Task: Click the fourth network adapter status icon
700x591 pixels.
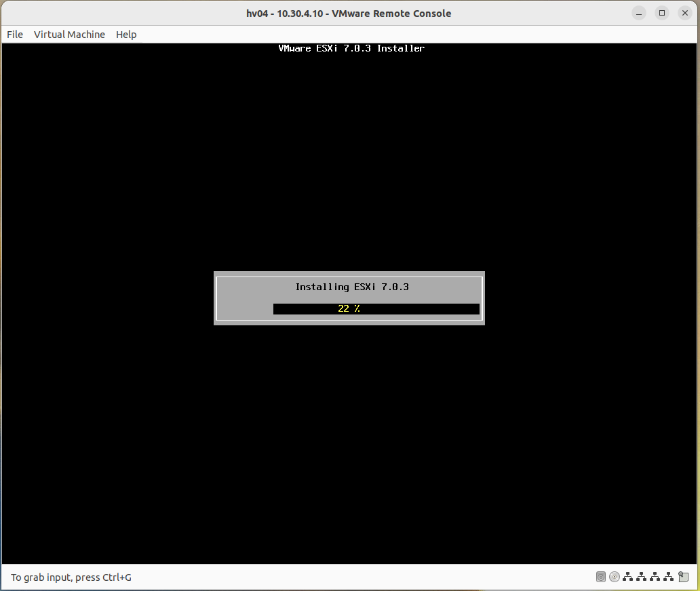Action: [x=669, y=577]
